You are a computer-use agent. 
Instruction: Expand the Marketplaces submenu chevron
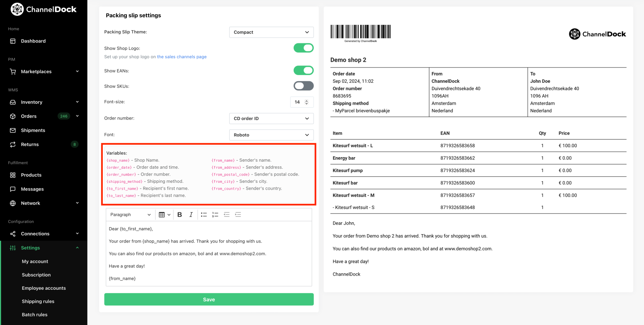77,71
